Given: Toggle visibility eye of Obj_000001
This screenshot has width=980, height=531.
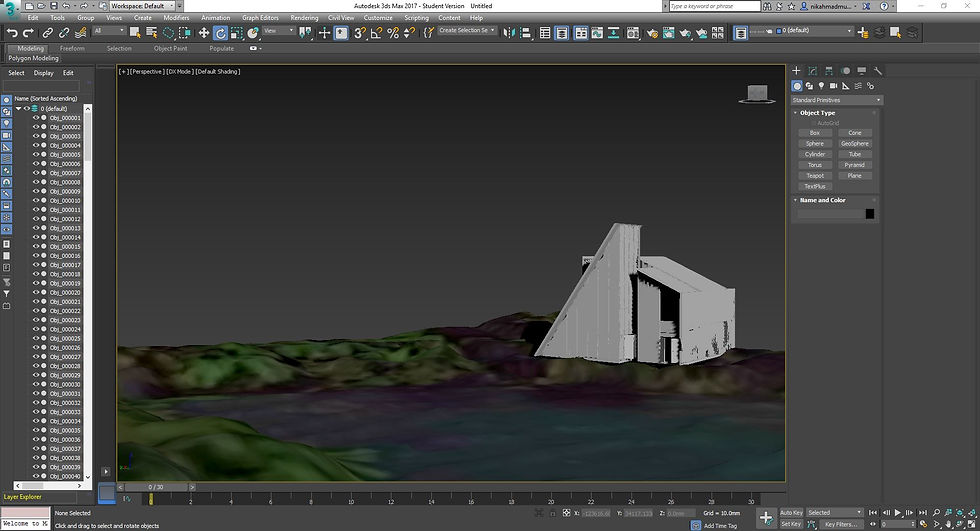Looking at the screenshot, I should pyautogui.click(x=36, y=117).
